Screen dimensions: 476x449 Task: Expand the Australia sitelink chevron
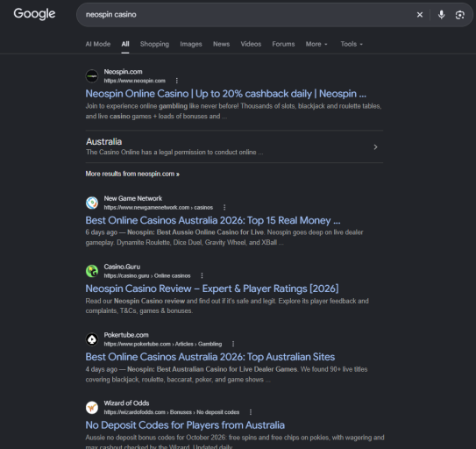point(375,147)
